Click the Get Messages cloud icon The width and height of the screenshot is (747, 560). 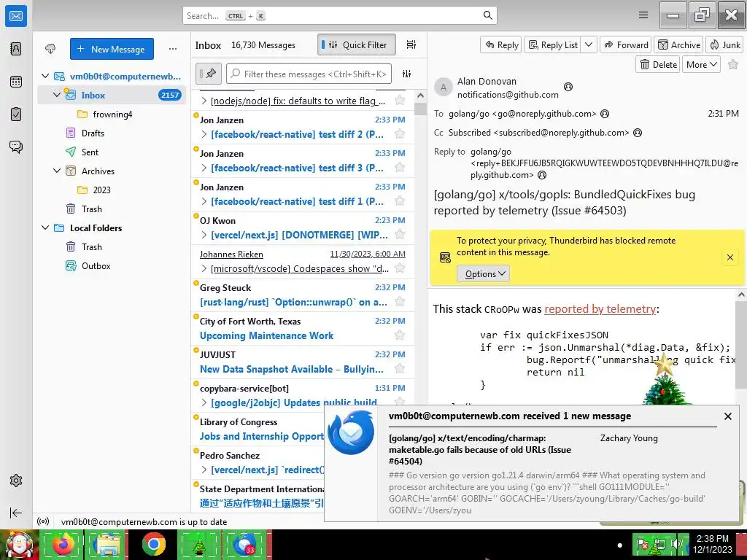point(50,49)
